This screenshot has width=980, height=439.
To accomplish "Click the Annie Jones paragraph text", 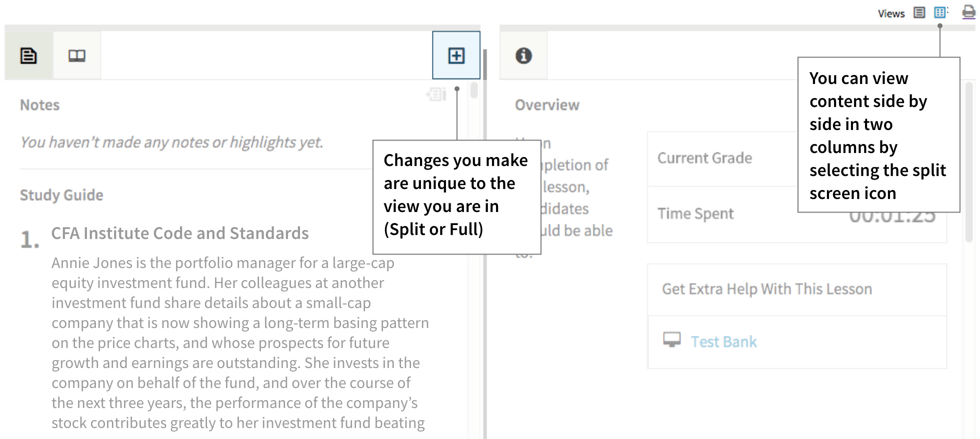I will pyautogui.click(x=240, y=343).
